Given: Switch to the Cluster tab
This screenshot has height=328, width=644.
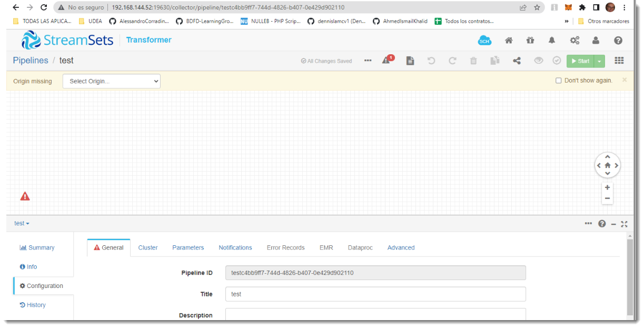Looking at the screenshot, I should pyautogui.click(x=148, y=247).
